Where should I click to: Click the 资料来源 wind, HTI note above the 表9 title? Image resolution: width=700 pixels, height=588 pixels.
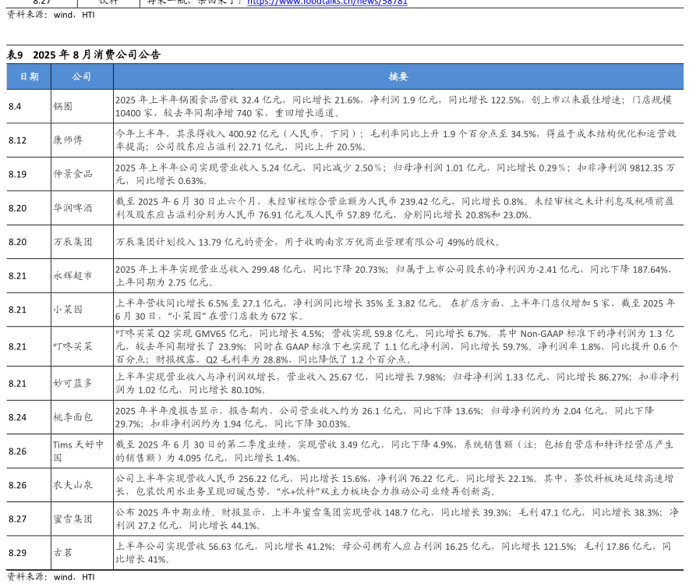51,15
